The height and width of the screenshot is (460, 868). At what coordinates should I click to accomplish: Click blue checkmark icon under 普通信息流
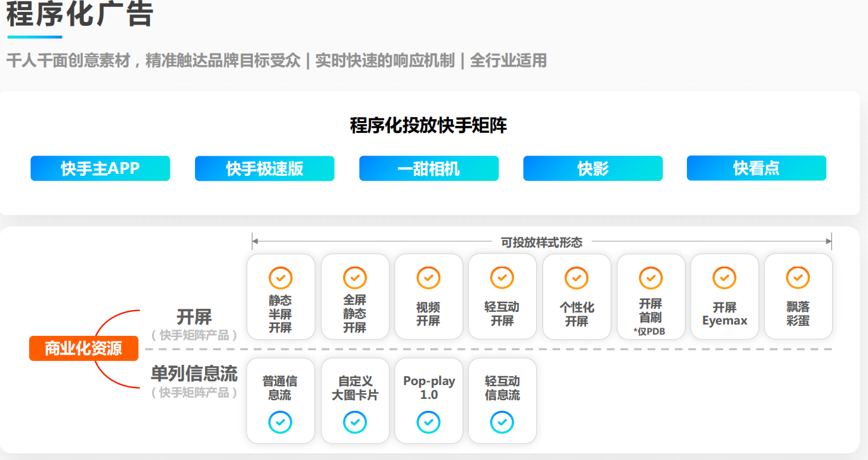pyautogui.click(x=280, y=422)
